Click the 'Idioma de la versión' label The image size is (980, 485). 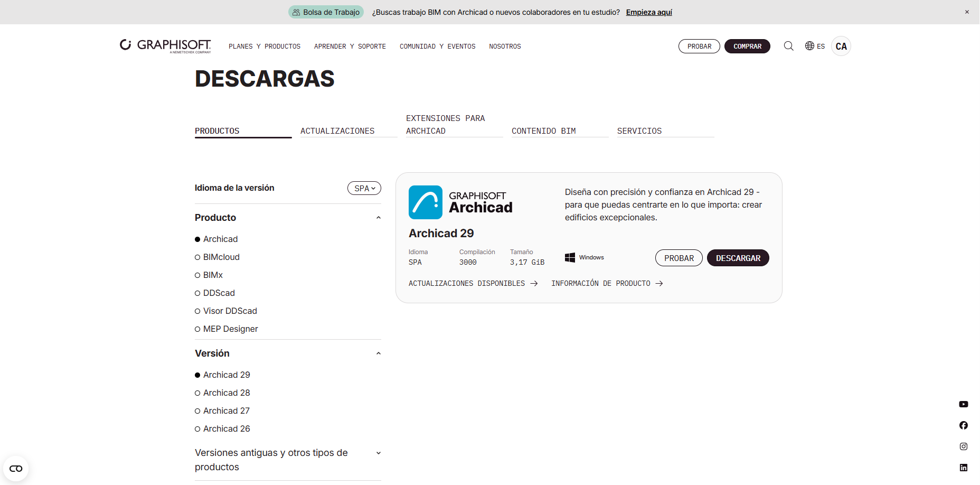234,188
